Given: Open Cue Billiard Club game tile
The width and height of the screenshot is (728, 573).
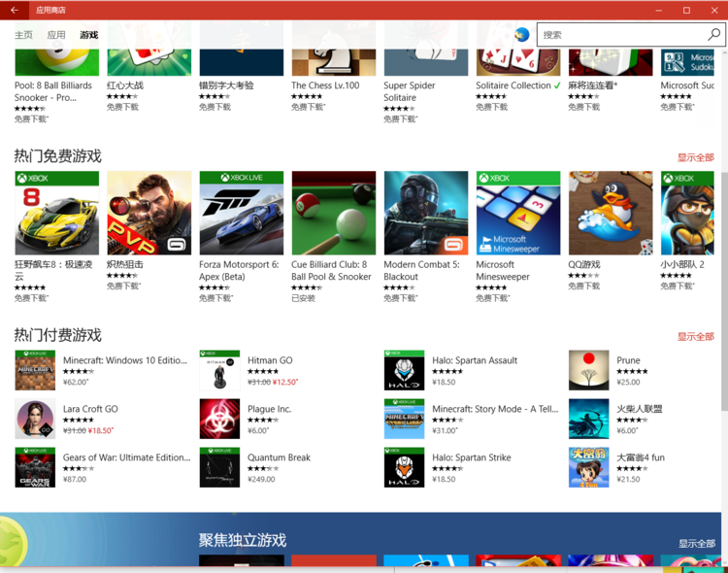Looking at the screenshot, I should 334,213.
